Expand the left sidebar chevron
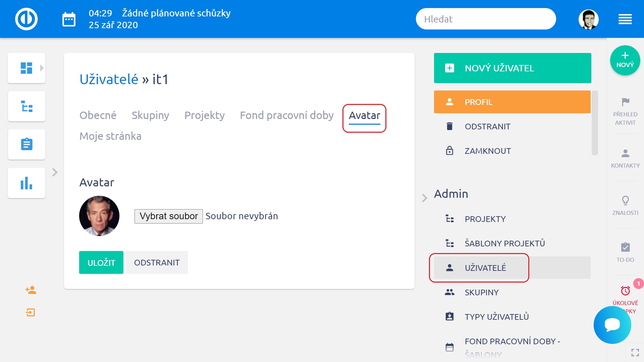Image resolution: width=644 pixels, height=362 pixels. 55,172
